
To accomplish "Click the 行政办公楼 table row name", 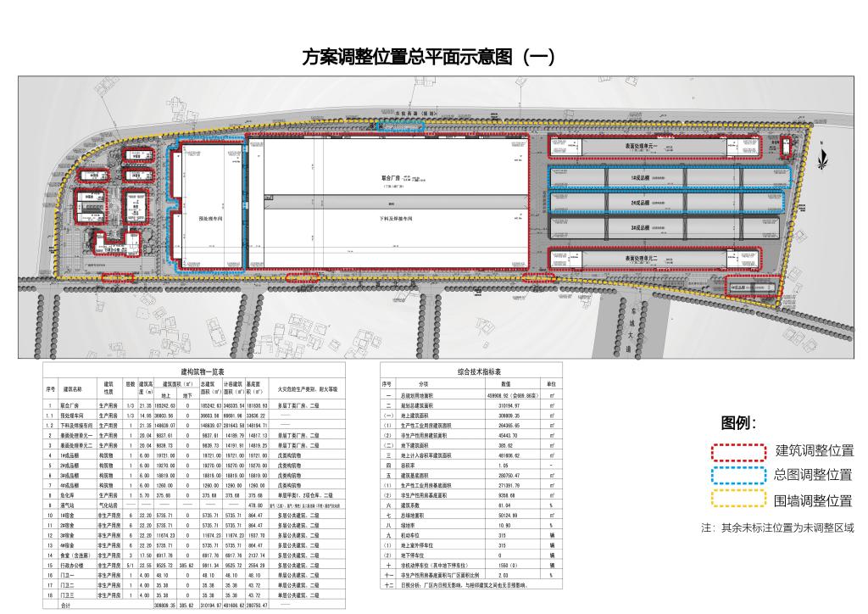I will [x=70, y=566].
